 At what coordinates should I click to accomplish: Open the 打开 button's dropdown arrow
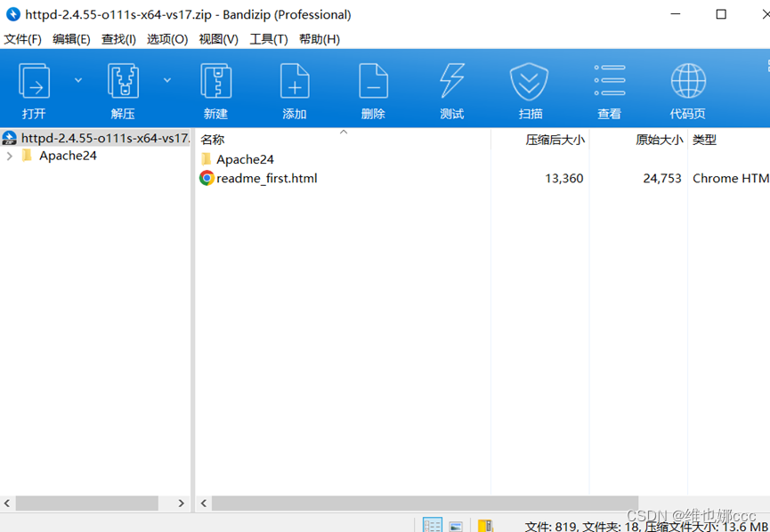pos(77,80)
